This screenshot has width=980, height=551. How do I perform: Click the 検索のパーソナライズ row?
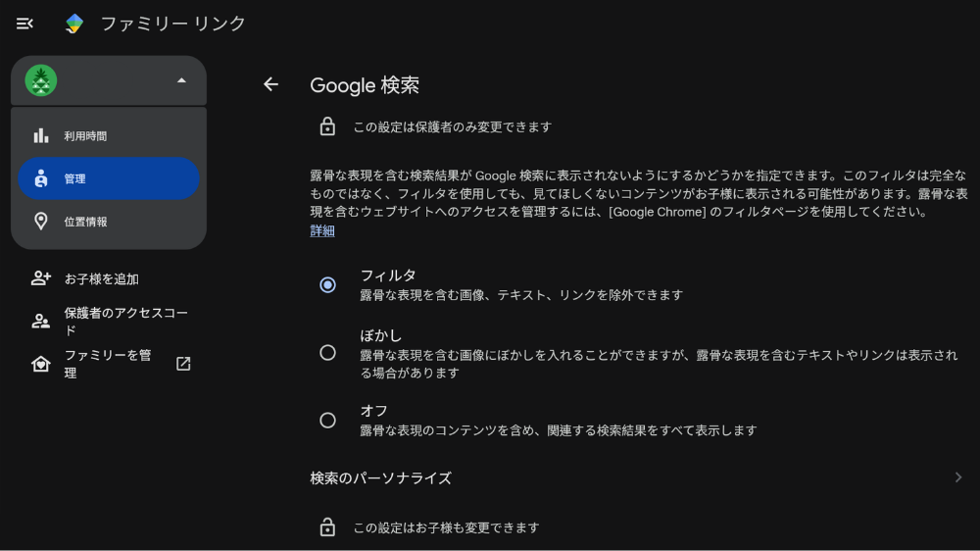click(638, 477)
